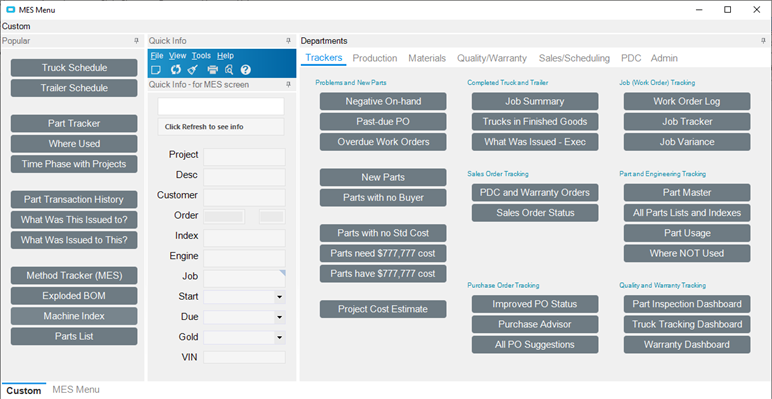Click the MES Menu app icon in title bar
The width and height of the screenshot is (772, 399).
point(10,9)
